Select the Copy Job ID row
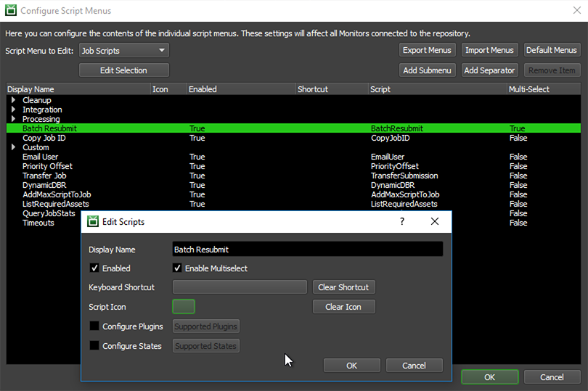 [44, 138]
